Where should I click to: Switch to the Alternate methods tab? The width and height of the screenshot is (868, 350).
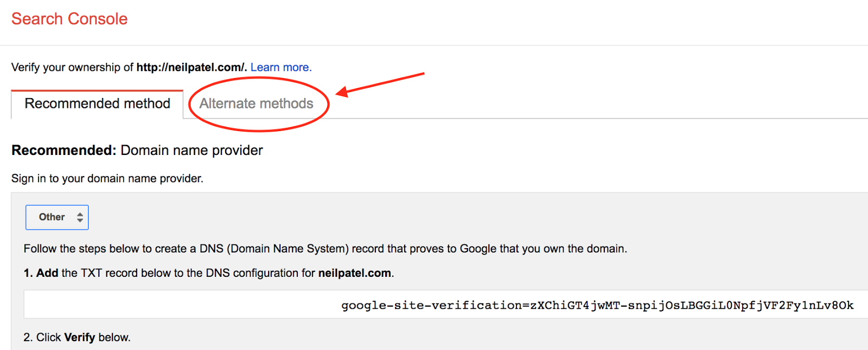256,103
